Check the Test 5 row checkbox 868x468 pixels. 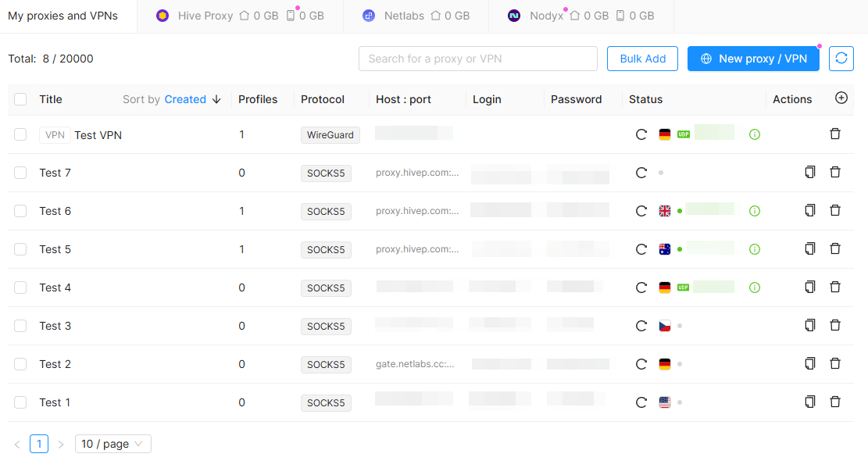click(20, 249)
